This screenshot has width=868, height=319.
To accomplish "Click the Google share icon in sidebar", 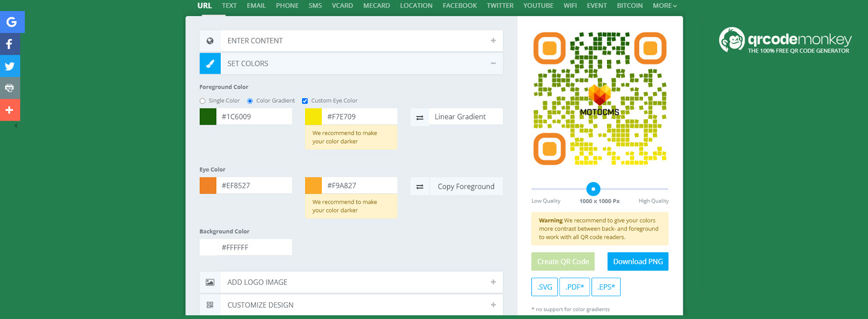I will 12,22.
